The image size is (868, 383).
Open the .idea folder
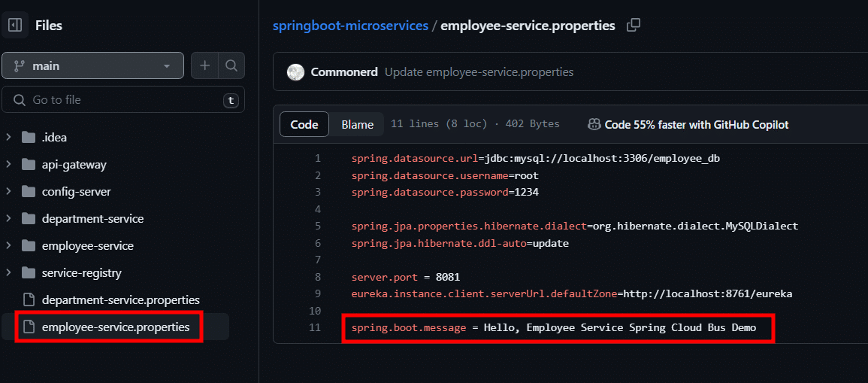coord(54,138)
